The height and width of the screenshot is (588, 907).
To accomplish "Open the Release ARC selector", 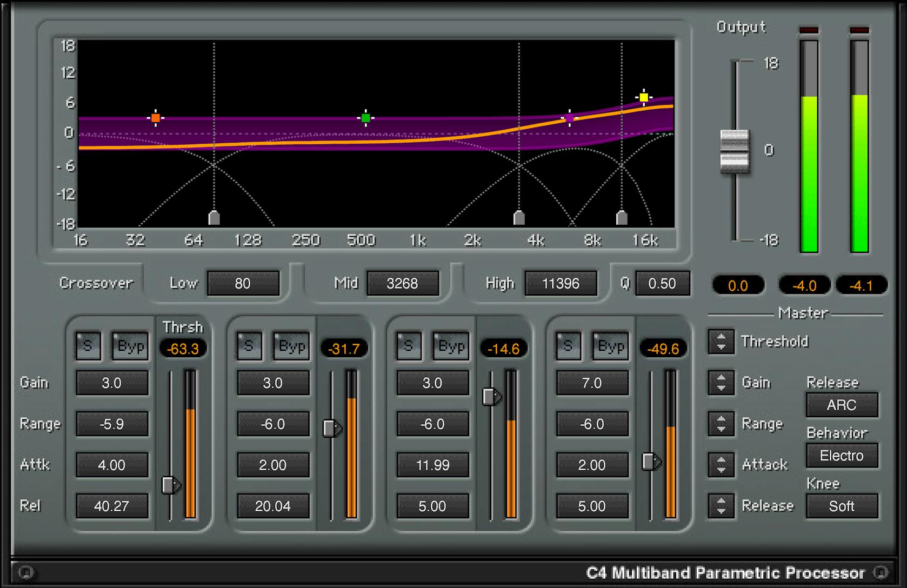I will pyautogui.click(x=842, y=405).
